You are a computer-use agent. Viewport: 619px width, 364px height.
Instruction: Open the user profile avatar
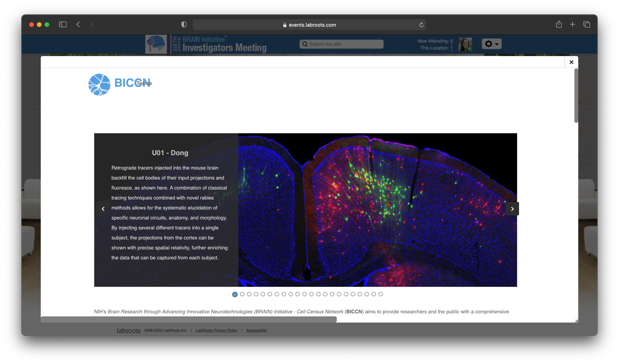[465, 44]
